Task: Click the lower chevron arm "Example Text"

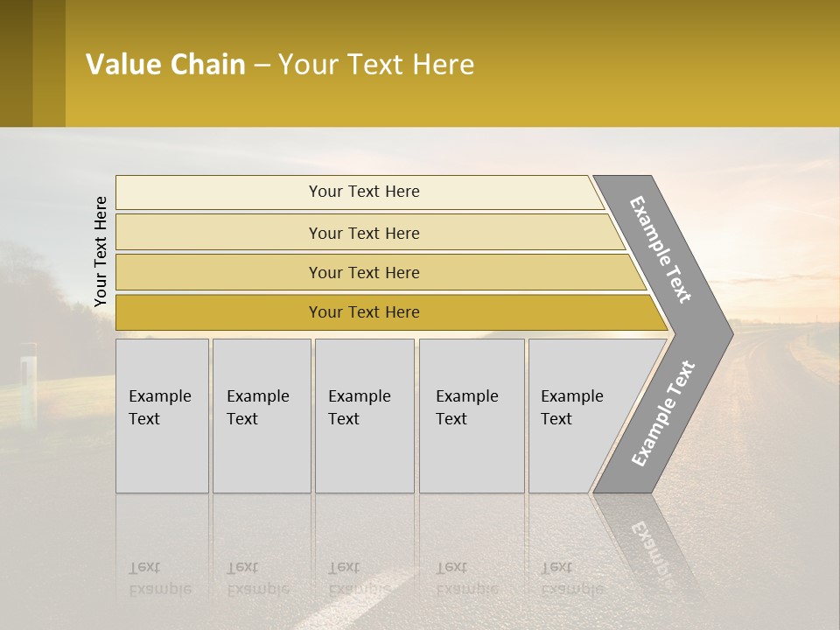Action: 664,413
